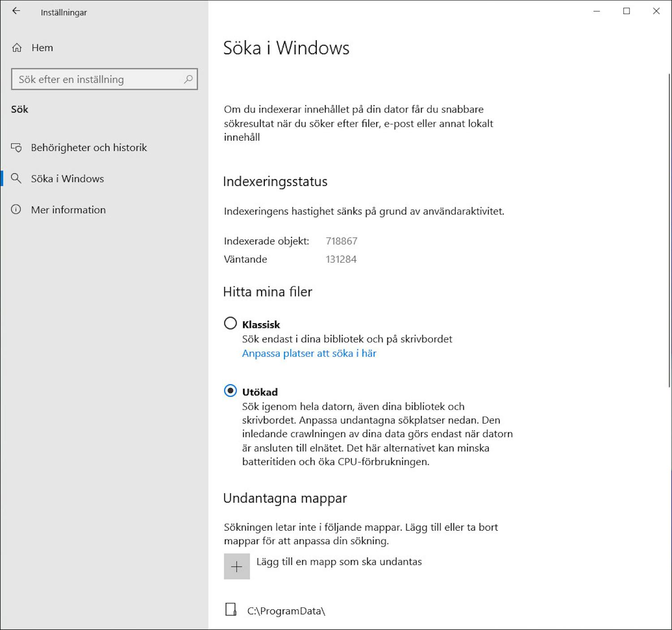Open Anpassa platser att söka i här
The height and width of the screenshot is (630, 672).
309,353
